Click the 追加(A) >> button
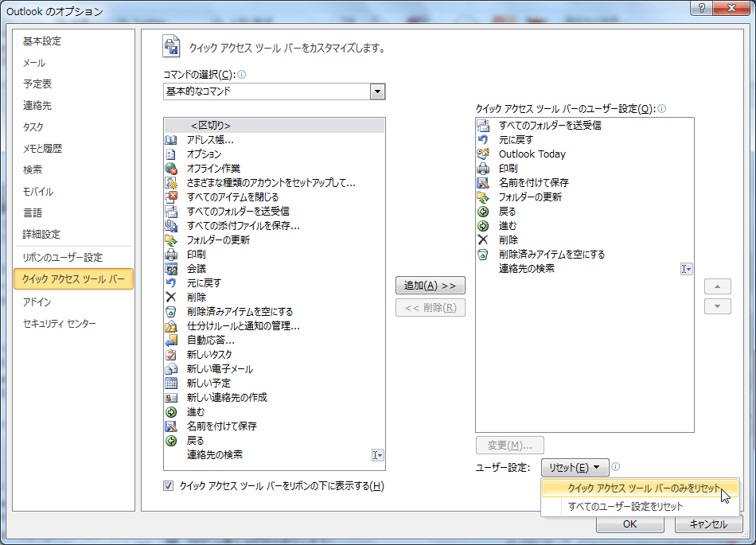The width and height of the screenshot is (756, 545). [x=430, y=286]
